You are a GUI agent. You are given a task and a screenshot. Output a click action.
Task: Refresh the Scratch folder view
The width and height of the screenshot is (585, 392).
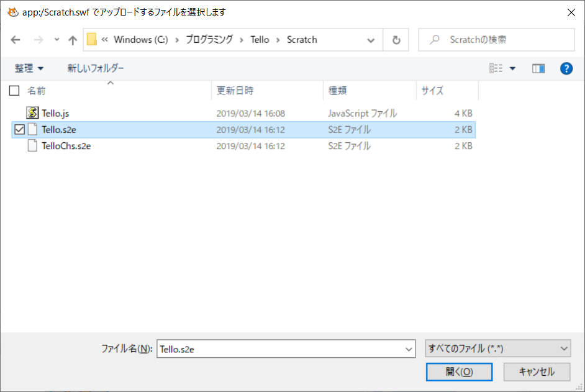[396, 40]
